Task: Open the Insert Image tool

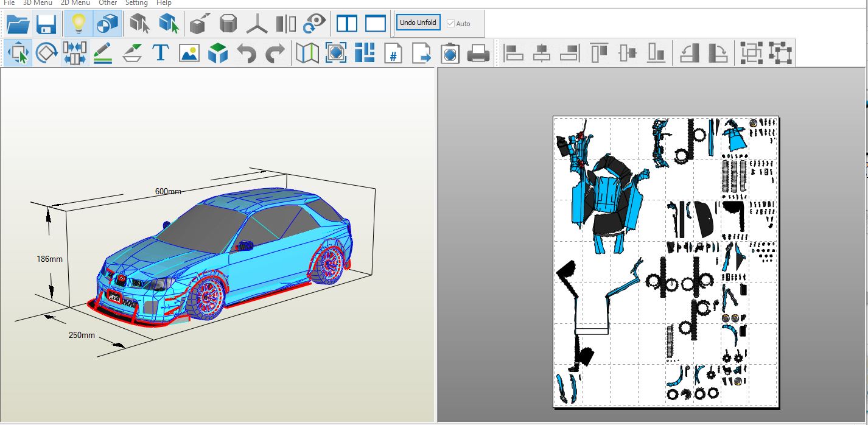Action: point(189,53)
